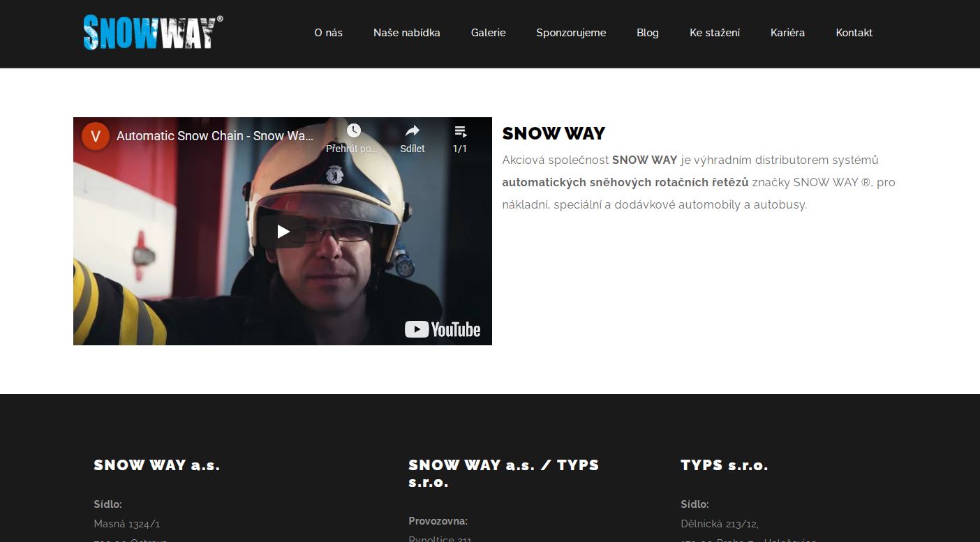Click the 'SNOW WAY' heading beside video
Viewport: 980px width, 542px height.
554,133
